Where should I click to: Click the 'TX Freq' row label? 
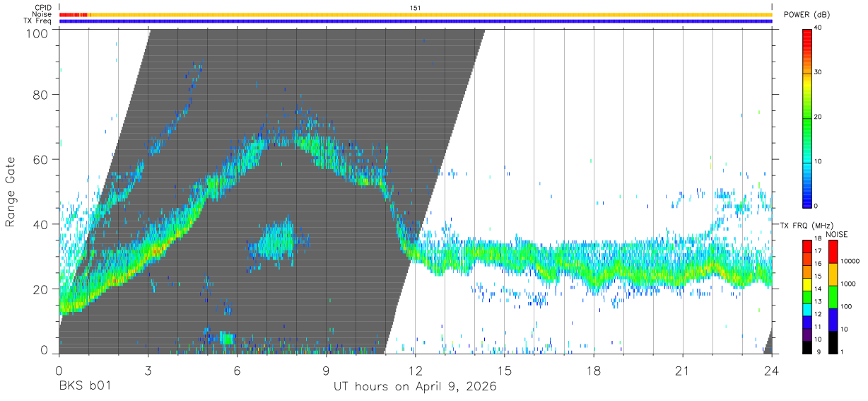tap(38, 21)
